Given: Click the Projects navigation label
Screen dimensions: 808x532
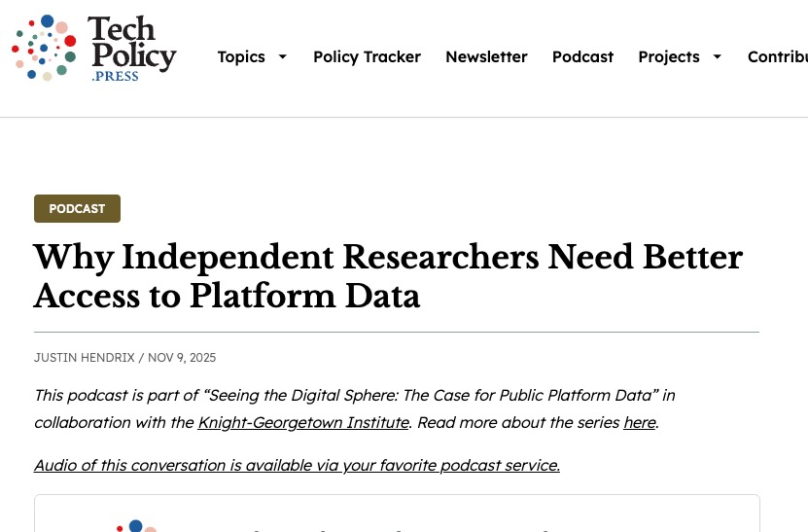Looking at the screenshot, I should [x=668, y=56].
